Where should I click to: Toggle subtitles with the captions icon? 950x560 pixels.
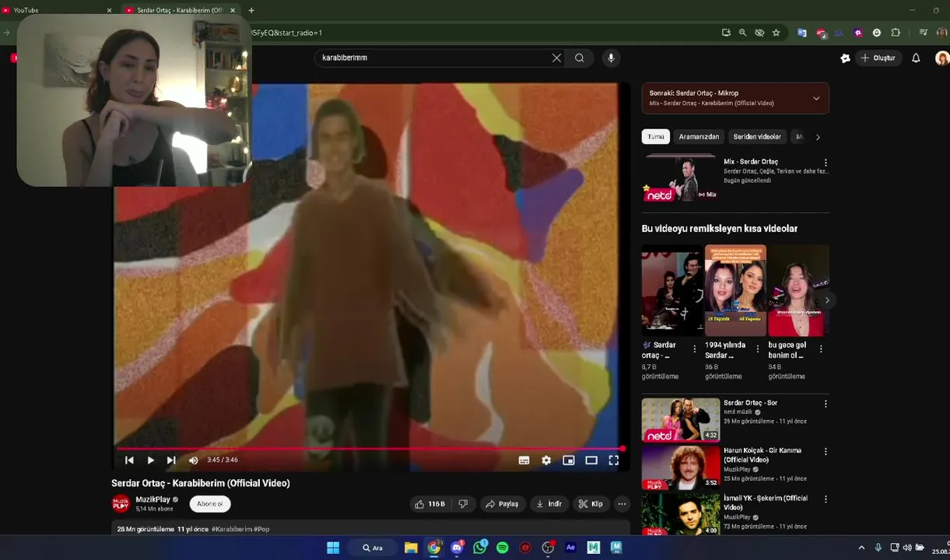(524, 460)
